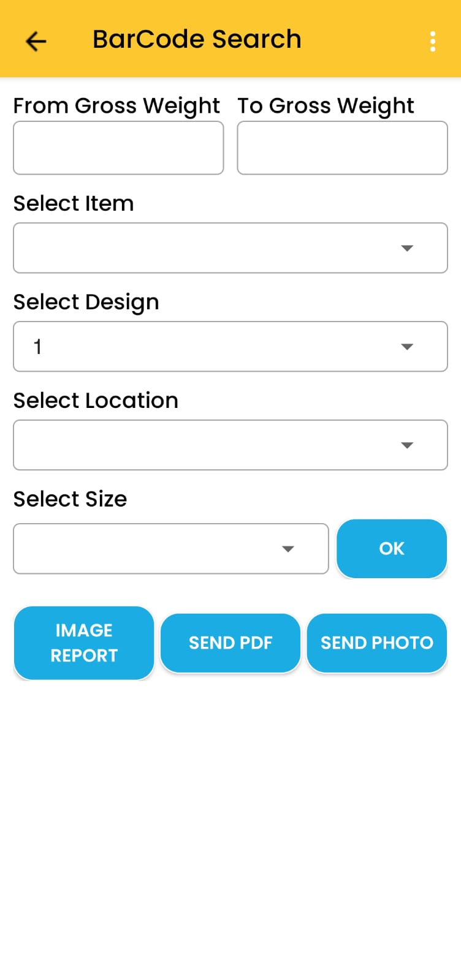Focus the From Gross Weight input box
This screenshot has height=980, width=461.
[118, 148]
